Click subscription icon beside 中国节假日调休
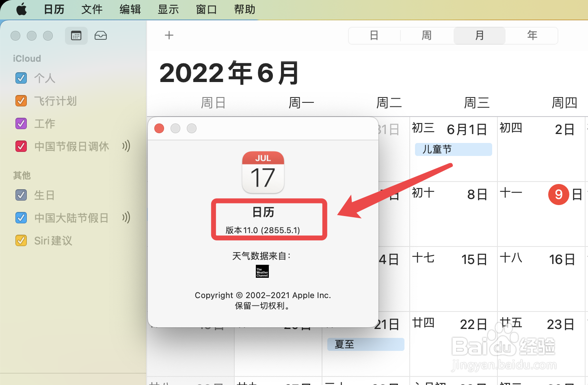 tap(126, 146)
